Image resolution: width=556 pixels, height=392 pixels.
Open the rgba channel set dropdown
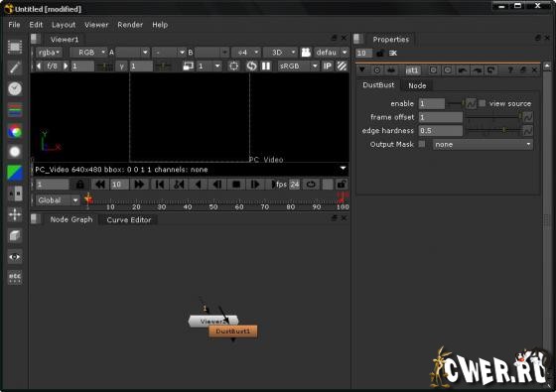(x=49, y=53)
